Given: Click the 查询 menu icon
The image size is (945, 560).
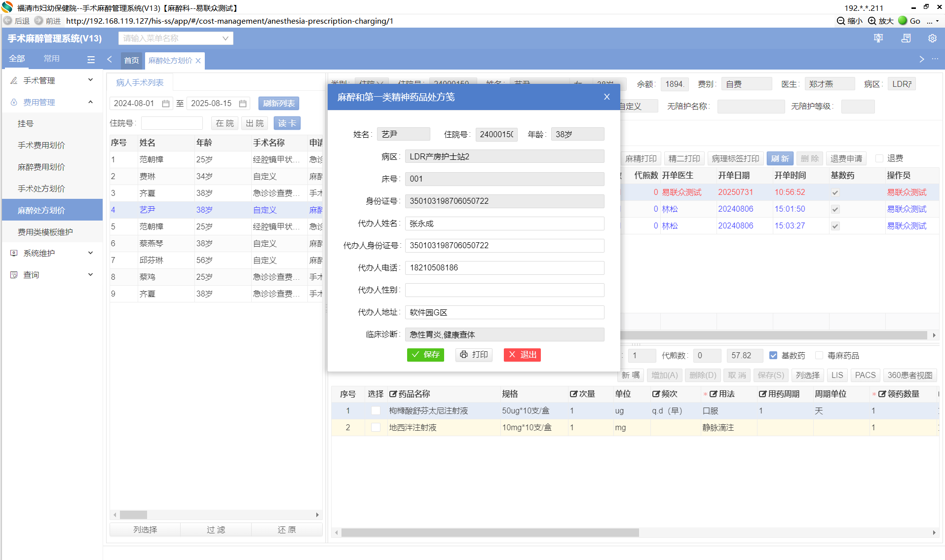Looking at the screenshot, I should pos(14,275).
